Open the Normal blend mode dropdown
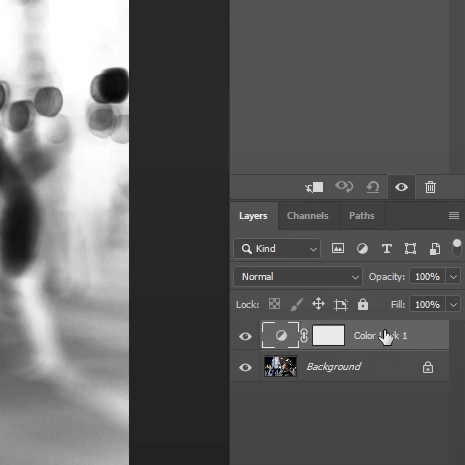Screen dimensions: 465x465 (298, 277)
